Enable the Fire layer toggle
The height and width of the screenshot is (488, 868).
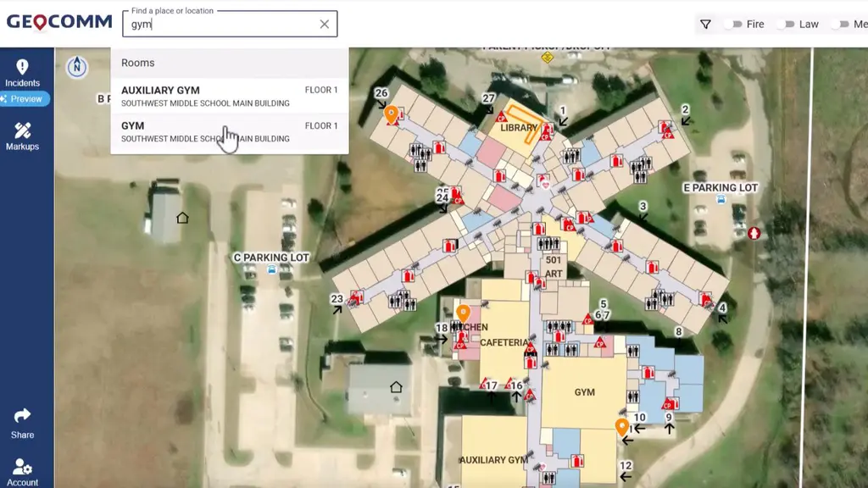click(x=734, y=25)
